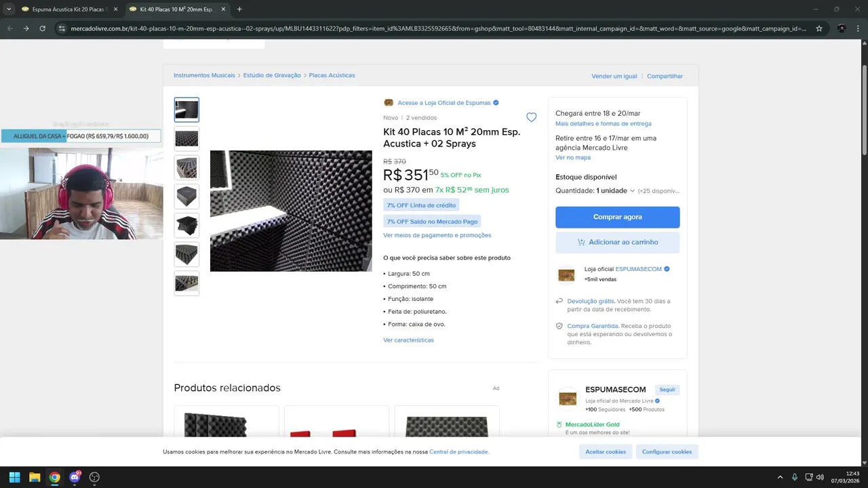Bookmark this page with star icon
868x488 pixels.
(819, 28)
